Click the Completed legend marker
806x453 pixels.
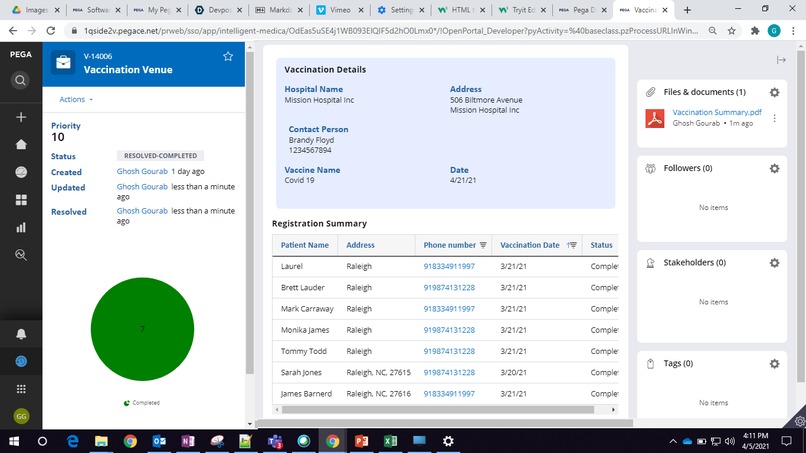click(126, 403)
